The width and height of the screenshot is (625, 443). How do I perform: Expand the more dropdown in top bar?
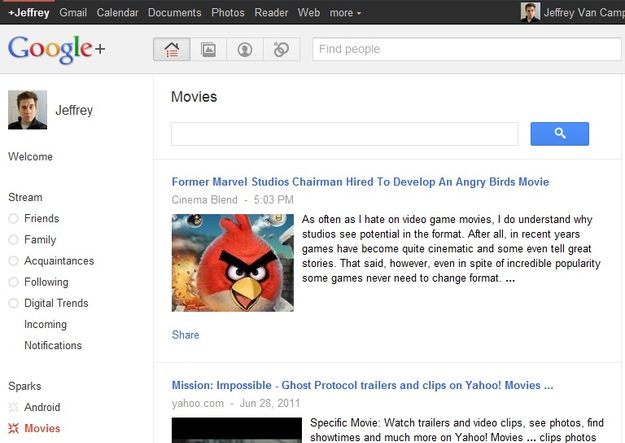pyautogui.click(x=345, y=13)
